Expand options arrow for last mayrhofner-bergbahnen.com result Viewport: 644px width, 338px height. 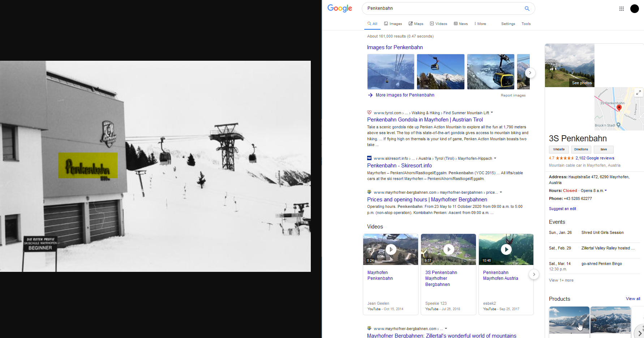(x=446, y=328)
